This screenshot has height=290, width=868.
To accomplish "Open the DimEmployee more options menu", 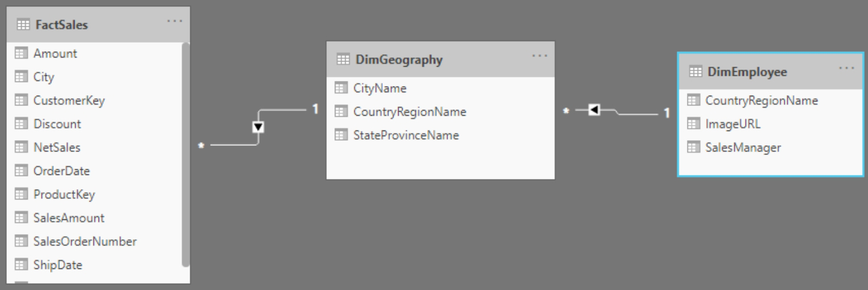I will [x=846, y=68].
